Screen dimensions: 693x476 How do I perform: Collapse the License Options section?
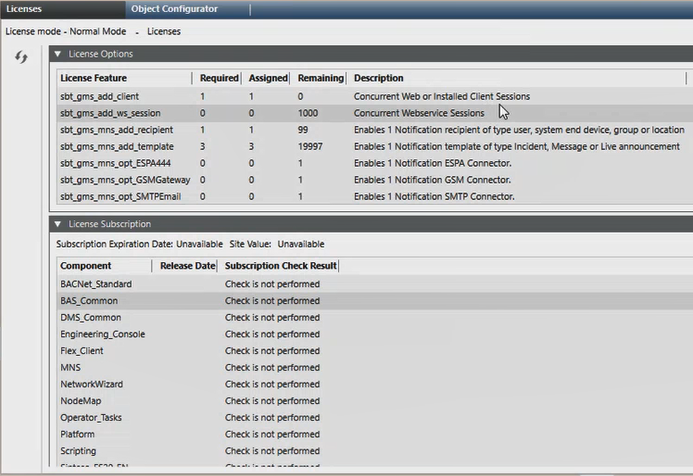(58, 54)
